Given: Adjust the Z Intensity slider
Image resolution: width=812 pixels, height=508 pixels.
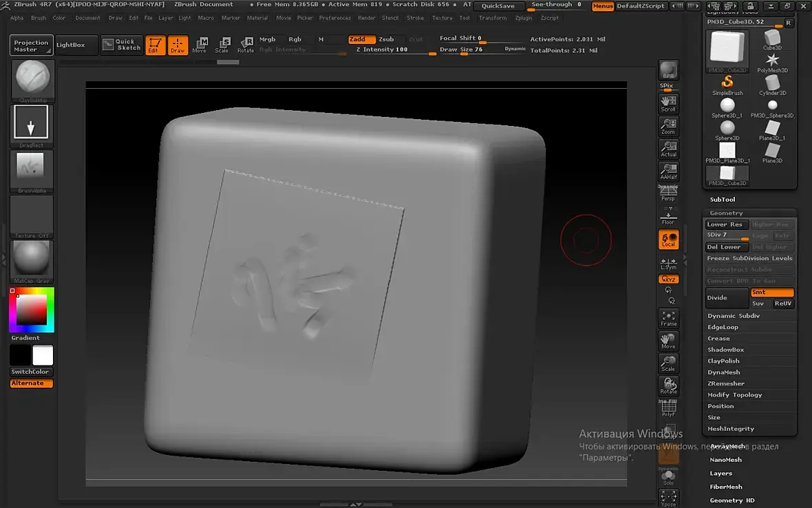Looking at the screenshot, I should (x=394, y=50).
